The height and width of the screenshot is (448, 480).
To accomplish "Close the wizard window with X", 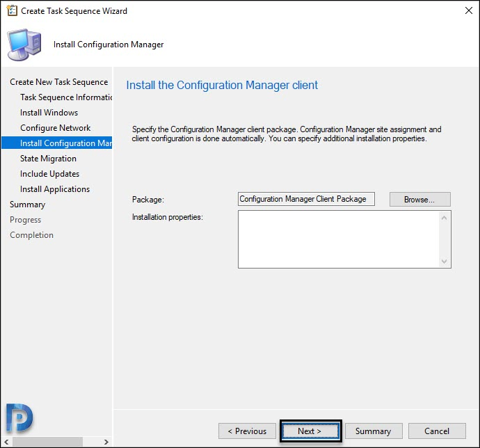I will [x=468, y=10].
